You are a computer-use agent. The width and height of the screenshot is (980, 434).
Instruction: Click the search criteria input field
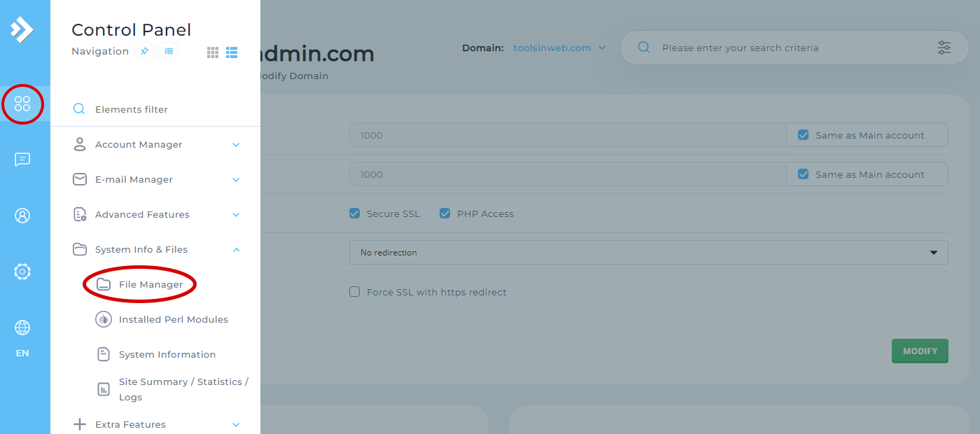click(794, 48)
